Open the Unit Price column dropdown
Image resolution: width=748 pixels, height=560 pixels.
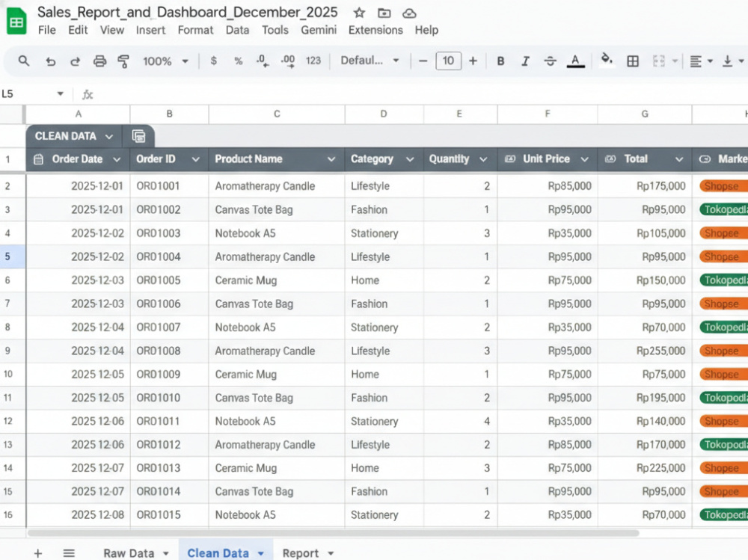point(584,159)
